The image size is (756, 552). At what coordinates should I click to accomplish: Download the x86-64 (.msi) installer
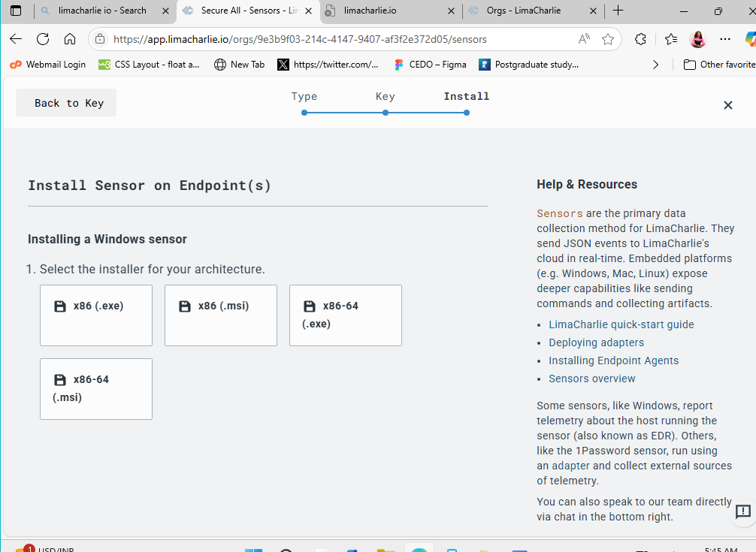96,389
